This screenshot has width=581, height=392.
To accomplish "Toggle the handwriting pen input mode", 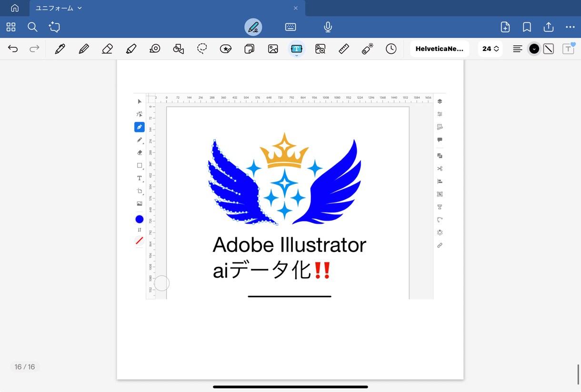I will click(253, 27).
